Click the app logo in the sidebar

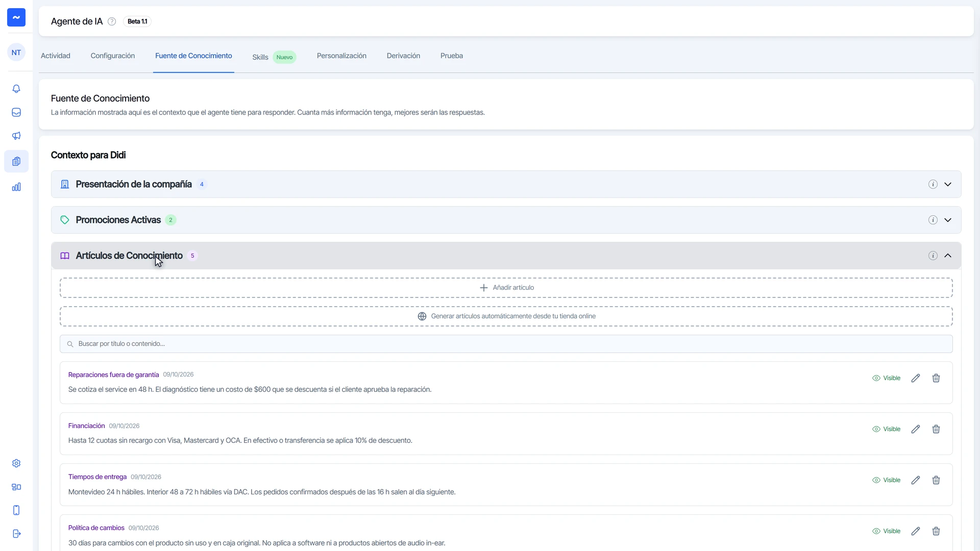click(x=16, y=17)
